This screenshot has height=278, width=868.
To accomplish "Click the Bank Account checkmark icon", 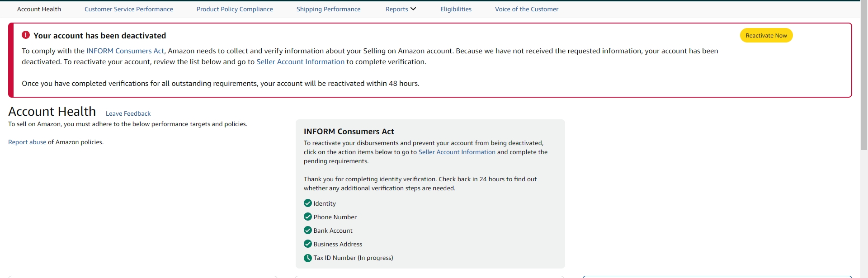I will (x=308, y=230).
